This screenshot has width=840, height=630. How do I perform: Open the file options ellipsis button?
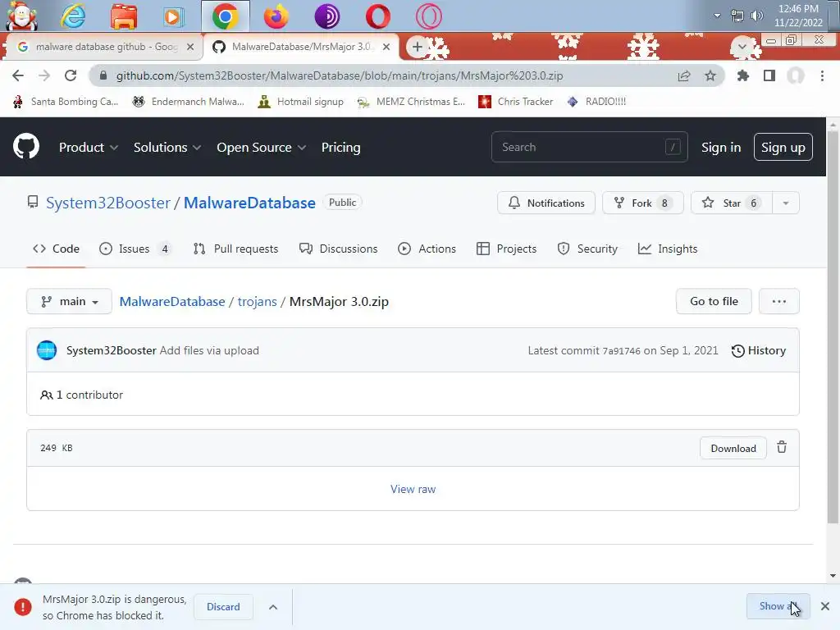[x=779, y=302]
